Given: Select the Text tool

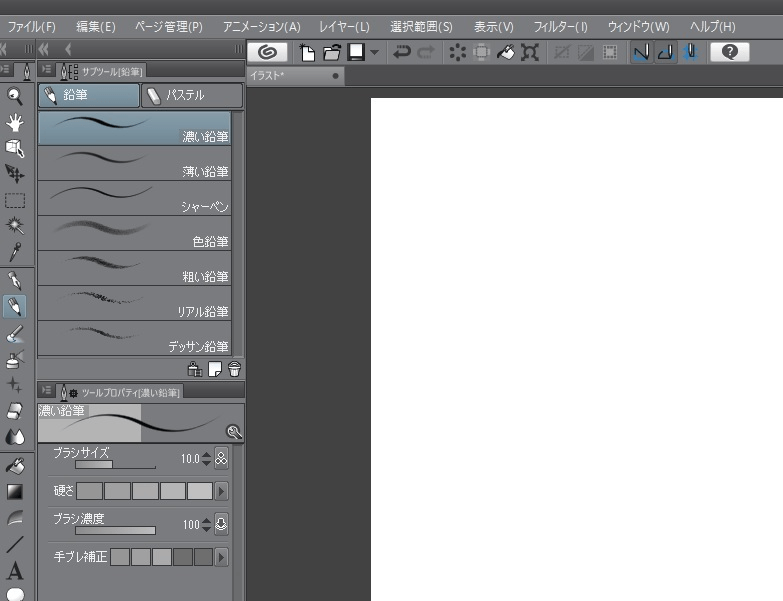Looking at the screenshot, I should pyautogui.click(x=15, y=571).
